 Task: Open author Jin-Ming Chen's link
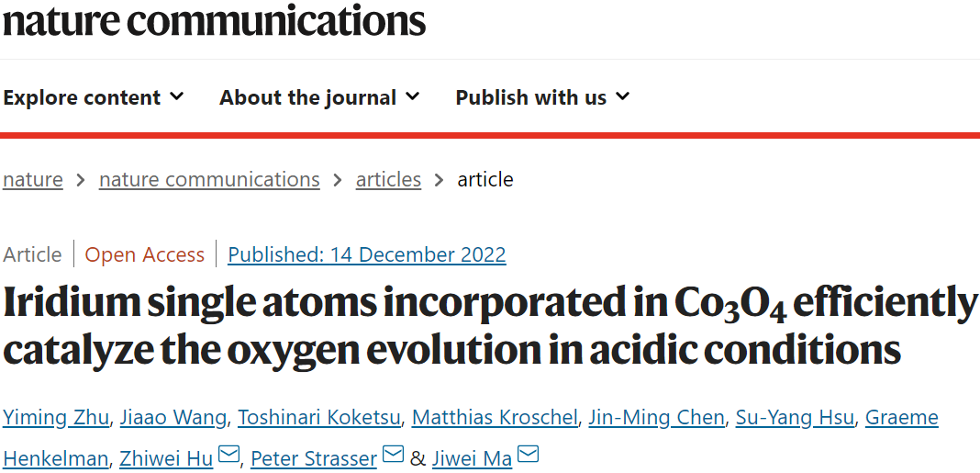click(x=657, y=417)
